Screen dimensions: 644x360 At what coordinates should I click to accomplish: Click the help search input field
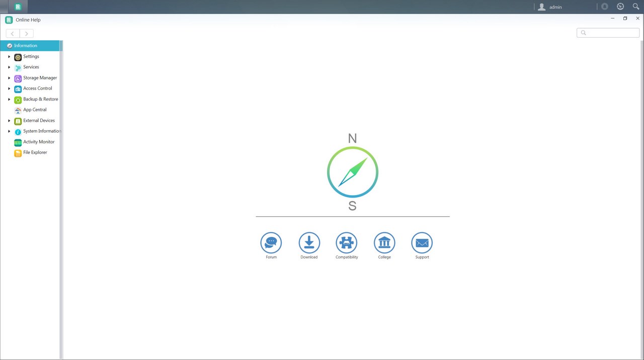click(x=608, y=33)
